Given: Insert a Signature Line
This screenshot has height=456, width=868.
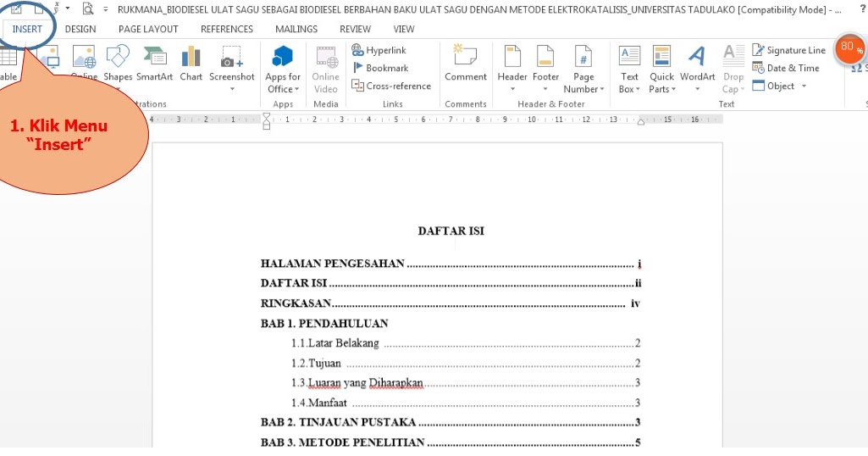Looking at the screenshot, I should tap(789, 50).
